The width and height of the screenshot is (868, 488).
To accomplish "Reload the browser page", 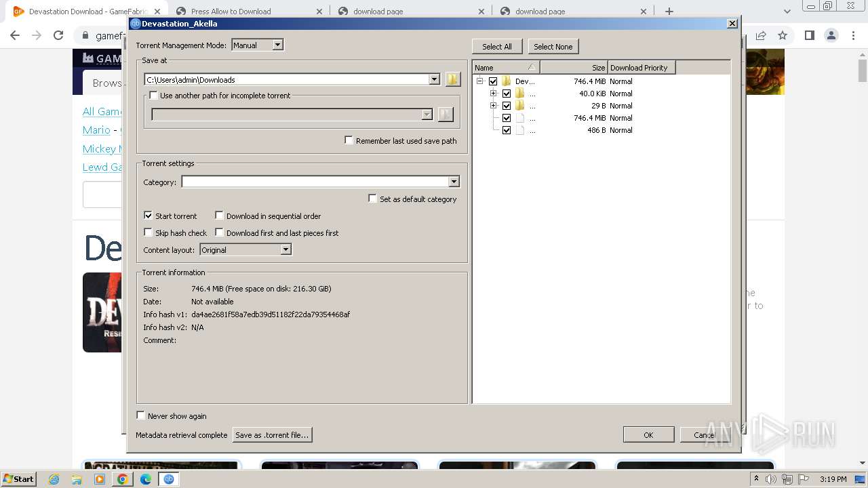I will (x=58, y=35).
